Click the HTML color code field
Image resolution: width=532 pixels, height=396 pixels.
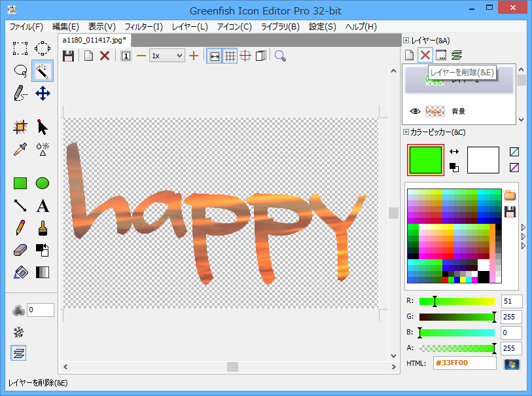tap(465, 363)
